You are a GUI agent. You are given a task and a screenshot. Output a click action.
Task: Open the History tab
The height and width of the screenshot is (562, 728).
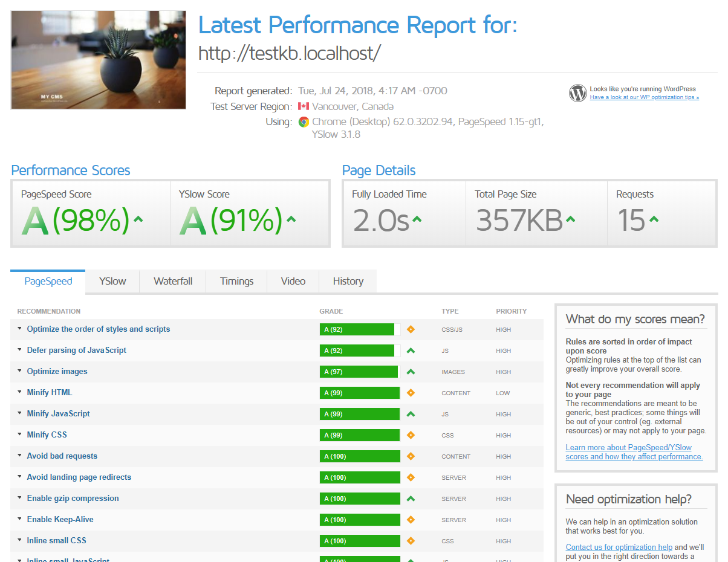(x=348, y=282)
